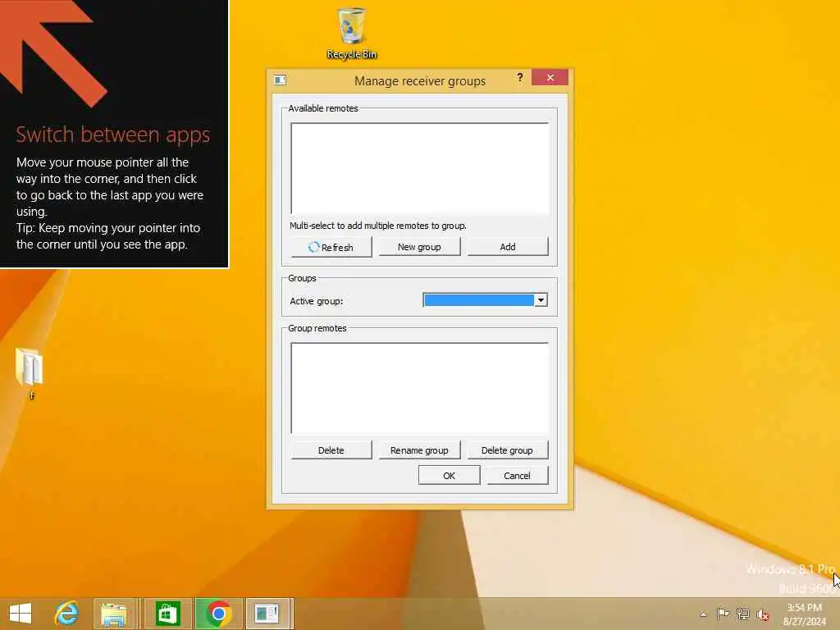Click inside the Group remotes list box
The height and width of the screenshot is (630, 840).
tap(420, 388)
